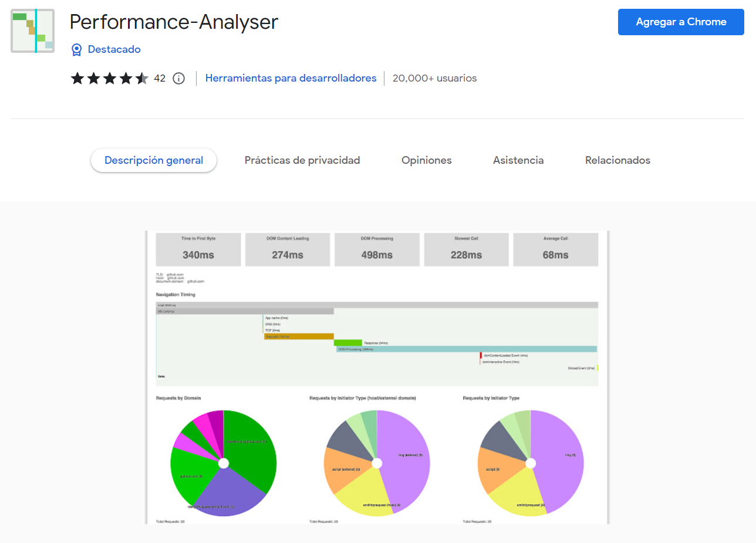Viewport: 756px width, 543px height.
Task: Click the rightmost Requests by Initiator Type pie chart
Action: 531,463
